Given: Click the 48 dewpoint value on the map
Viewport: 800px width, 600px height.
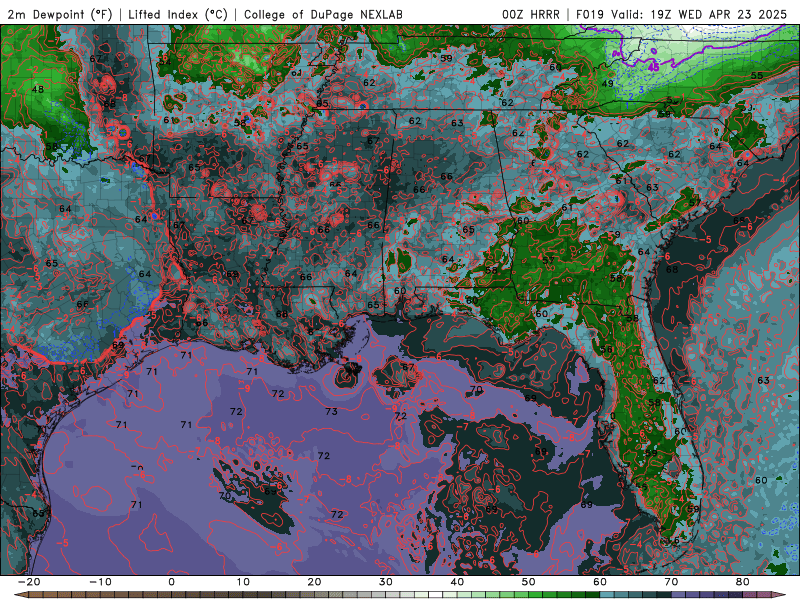Looking at the screenshot, I should [x=38, y=89].
